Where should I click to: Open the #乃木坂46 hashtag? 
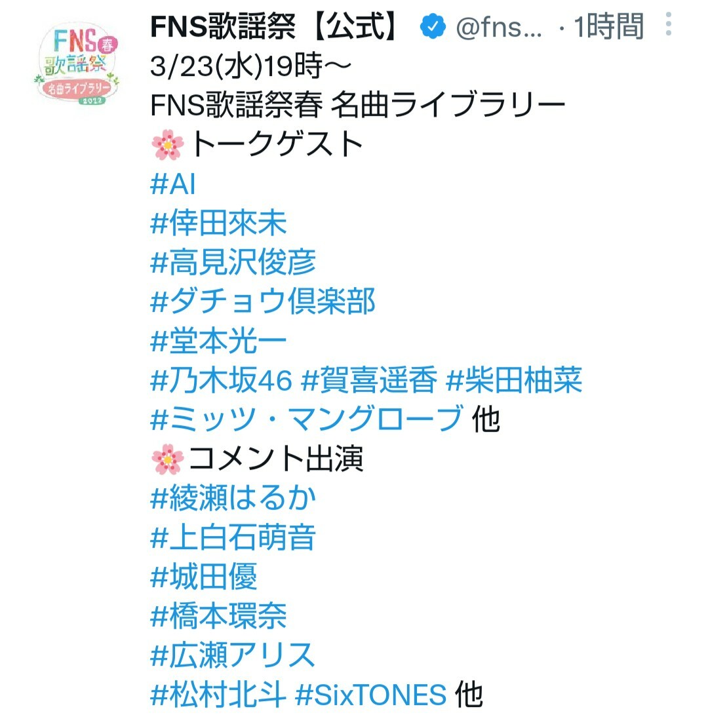pos(222,380)
